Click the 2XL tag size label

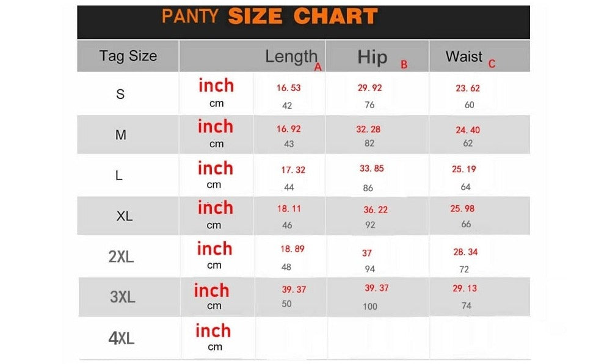(121, 257)
